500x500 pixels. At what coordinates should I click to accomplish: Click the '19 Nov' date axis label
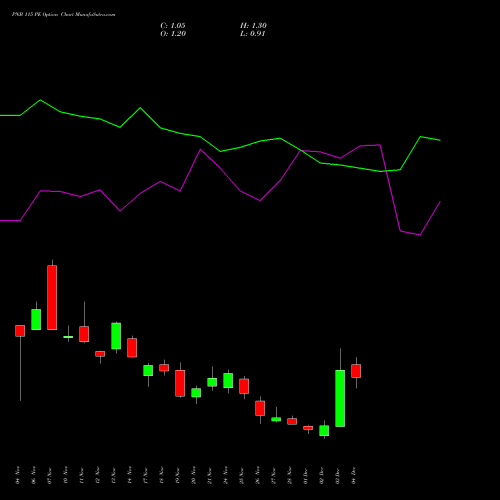(178, 475)
